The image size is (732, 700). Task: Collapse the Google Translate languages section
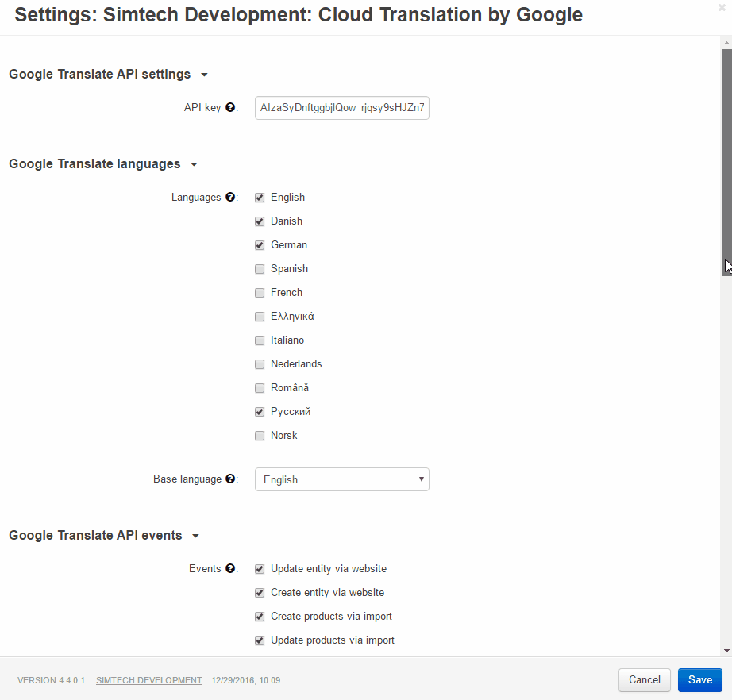pyautogui.click(x=103, y=163)
